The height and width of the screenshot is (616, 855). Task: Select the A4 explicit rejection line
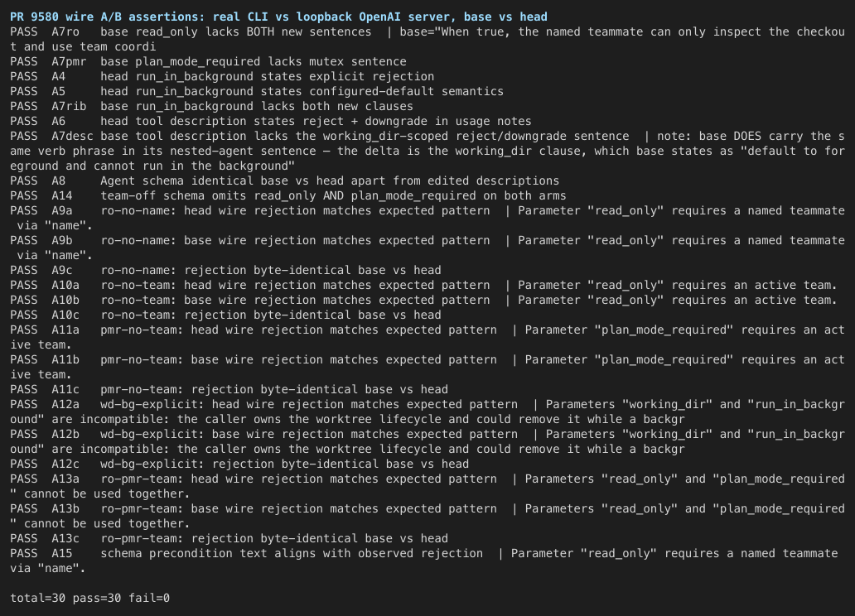click(x=223, y=76)
